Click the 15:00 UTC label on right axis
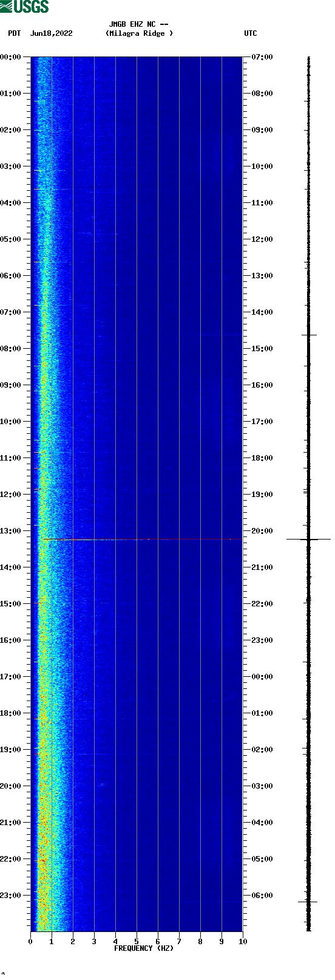Screen dimensions: 335x980 [262, 349]
